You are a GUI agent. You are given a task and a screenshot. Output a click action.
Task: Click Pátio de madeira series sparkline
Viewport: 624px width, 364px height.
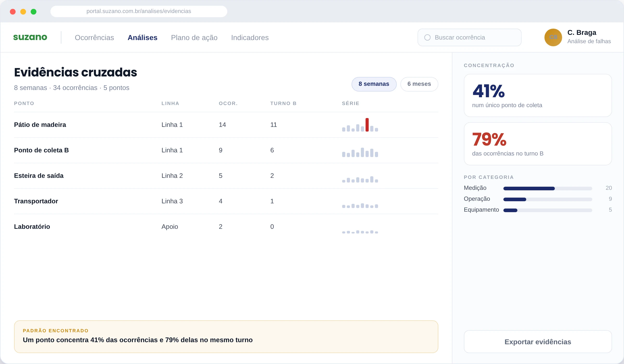pos(360,125)
